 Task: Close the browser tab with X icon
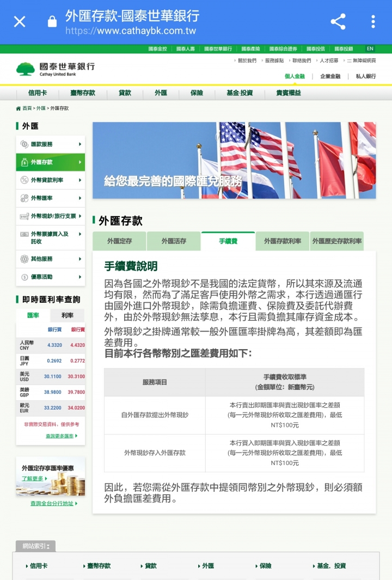point(20,21)
